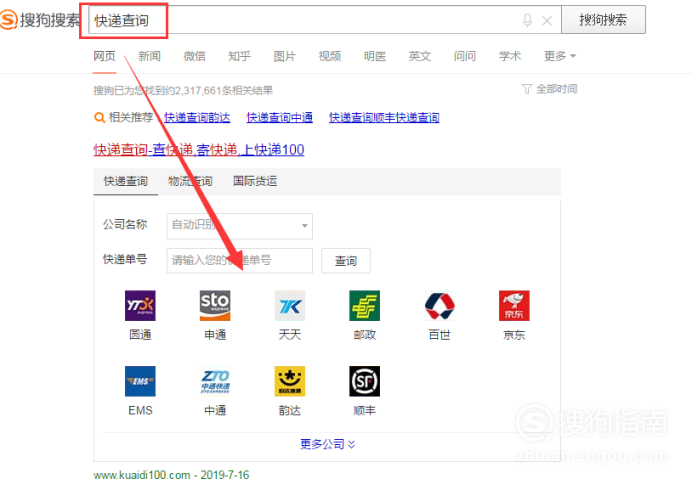Image resolution: width=692 pixels, height=490 pixels.
Task: Select the 快递查询 widget tab
Action: 125,181
